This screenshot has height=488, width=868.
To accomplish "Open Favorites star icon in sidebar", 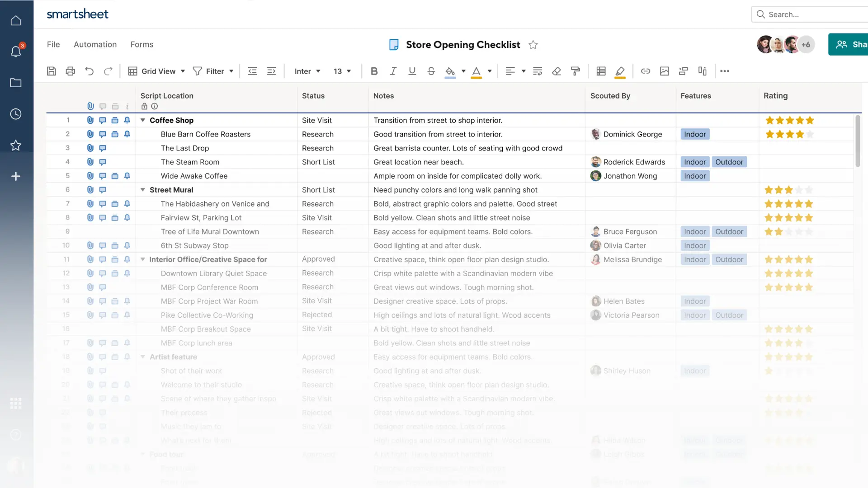I will coord(16,145).
